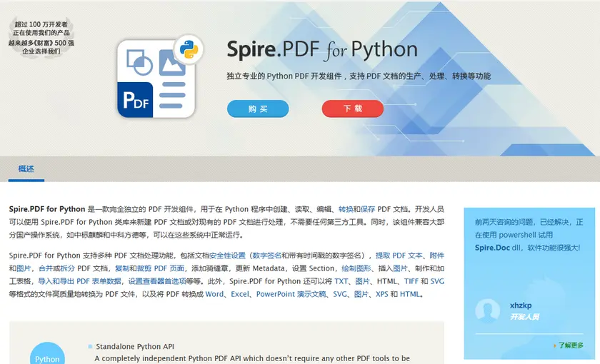Click the TXT link

[x=341, y=281]
